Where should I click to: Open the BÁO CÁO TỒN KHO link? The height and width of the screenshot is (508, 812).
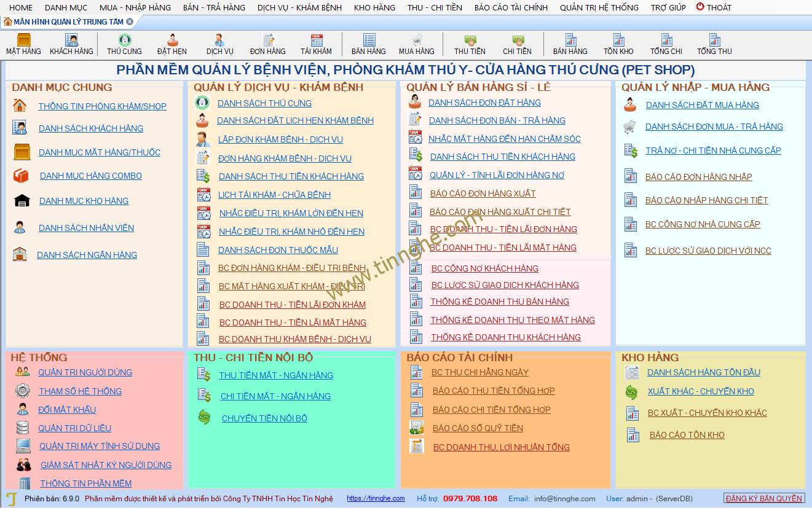click(687, 435)
